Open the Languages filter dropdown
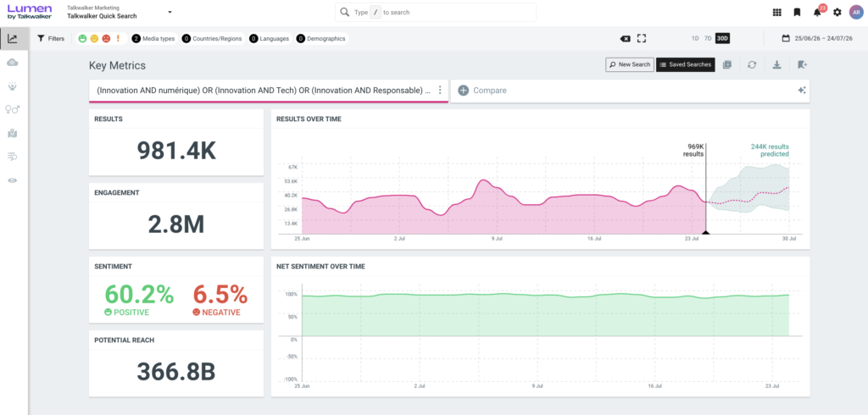Viewport: 868px width, 415px height. click(x=270, y=39)
